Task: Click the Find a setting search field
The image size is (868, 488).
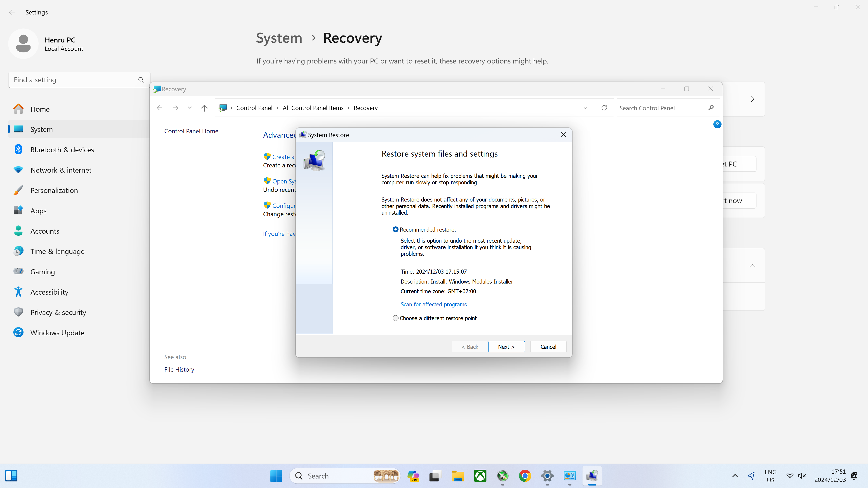Action: (x=74, y=80)
